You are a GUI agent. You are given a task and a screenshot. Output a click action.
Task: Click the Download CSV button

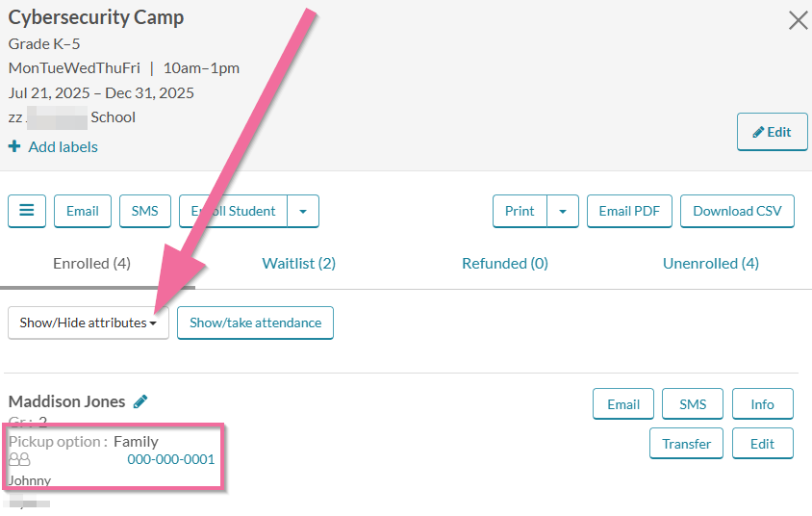737,211
